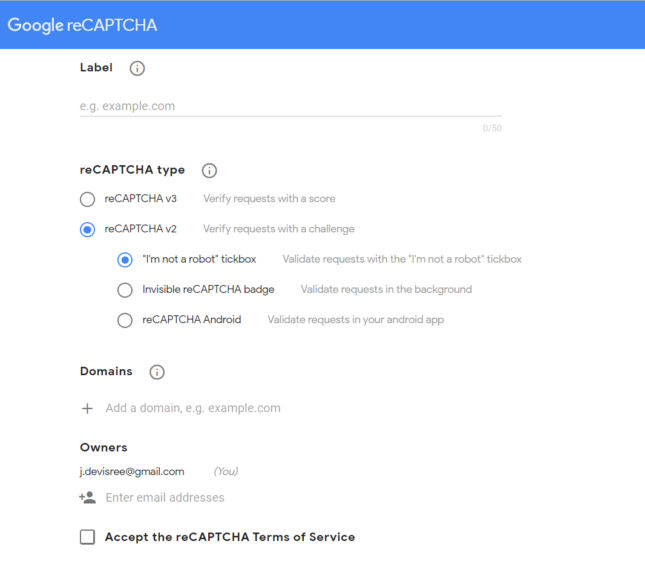Select the reCAPTCHA v3 radio button
Viewport: 645px width, 564px height.
87,199
